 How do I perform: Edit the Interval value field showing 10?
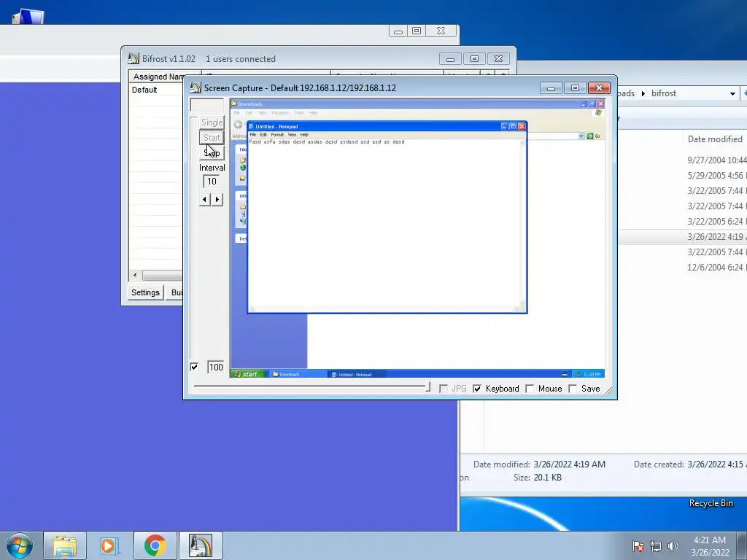[212, 181]
